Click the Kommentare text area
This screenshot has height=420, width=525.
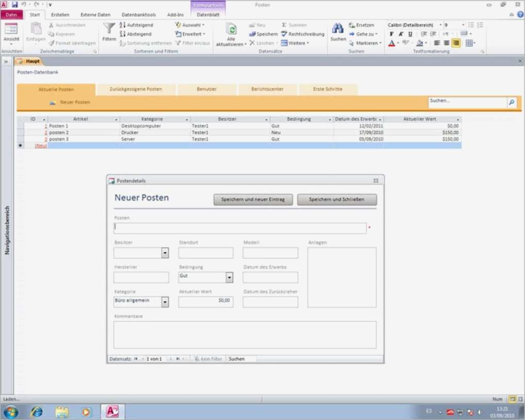tap(245, 335)
